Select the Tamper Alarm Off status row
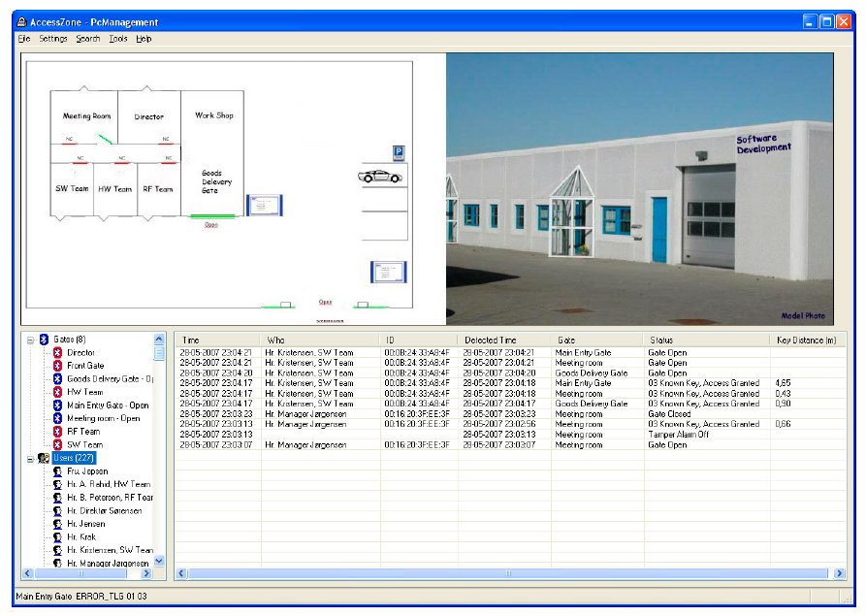866x616 pixels. coord(510,435)
